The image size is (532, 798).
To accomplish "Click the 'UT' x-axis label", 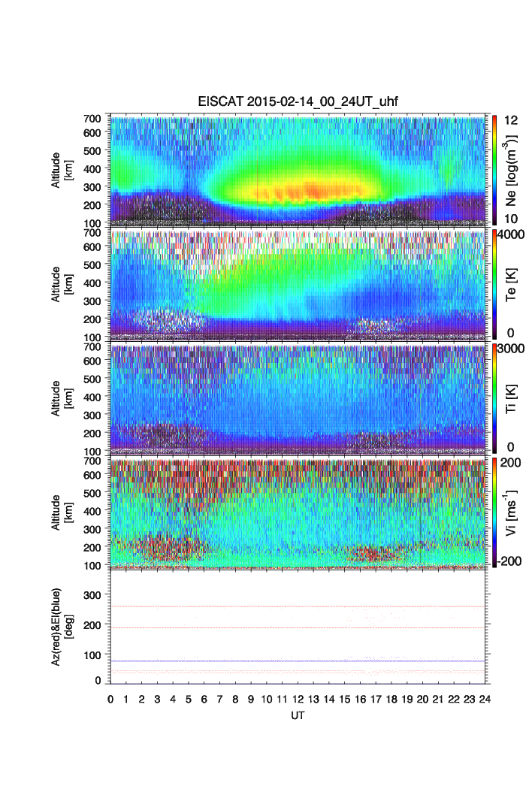I will coord(298,715).
